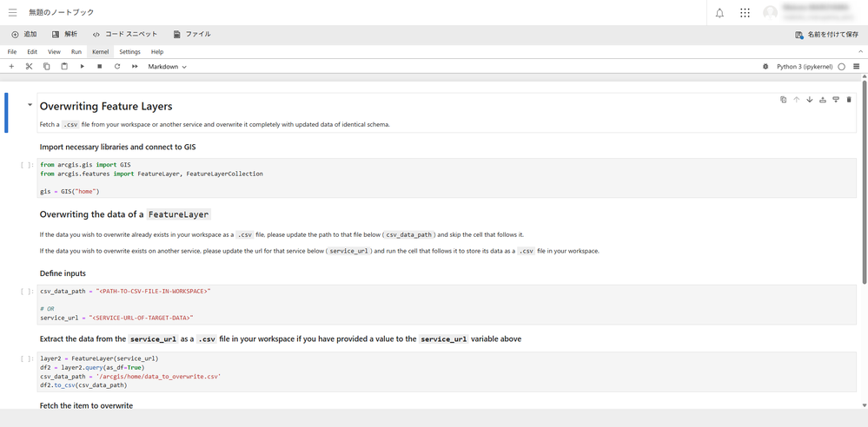Click the insert cell plus icon
The width and height of the screenshot is (868, 427).
pos(11,66)
